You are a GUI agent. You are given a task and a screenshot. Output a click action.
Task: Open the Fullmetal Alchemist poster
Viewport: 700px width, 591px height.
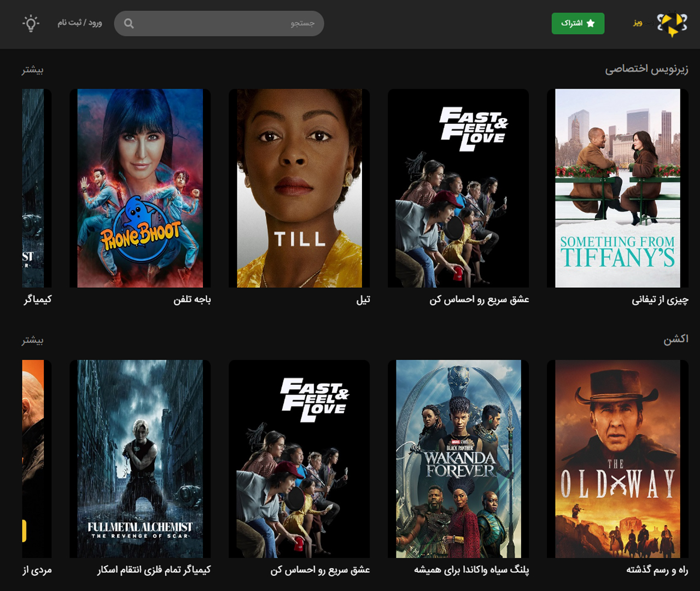(x=140, y=459)
